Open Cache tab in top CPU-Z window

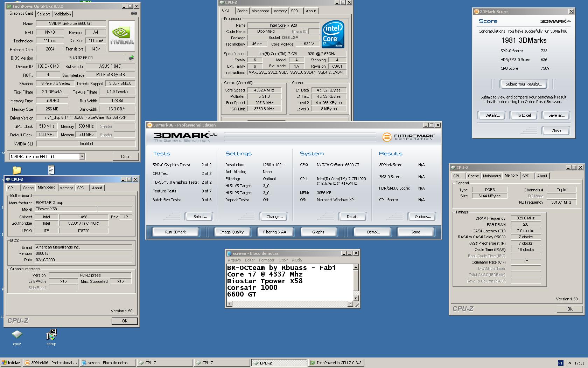click(x=242, y=11)
